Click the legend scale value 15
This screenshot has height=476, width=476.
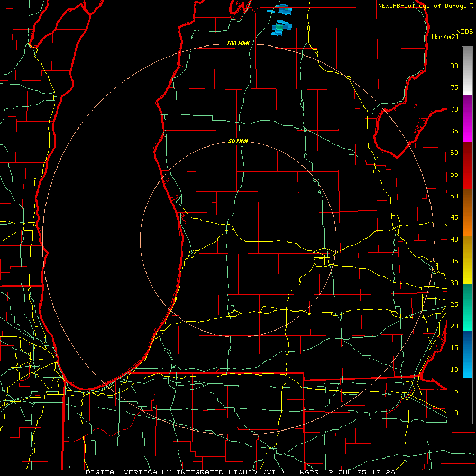[x=454, y=348]
